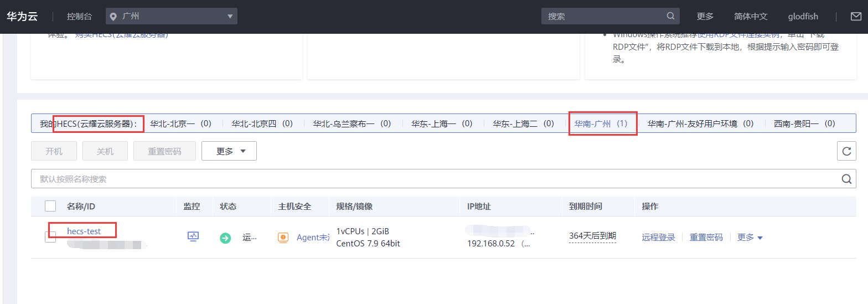Select the 华南-广州 (1) tab

click(x=601, y=123)
